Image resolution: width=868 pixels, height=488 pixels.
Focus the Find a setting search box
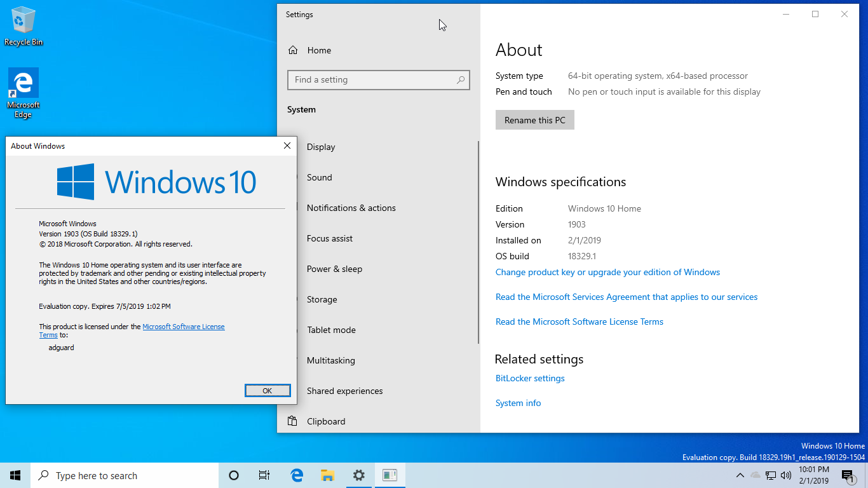click(379, 80)
